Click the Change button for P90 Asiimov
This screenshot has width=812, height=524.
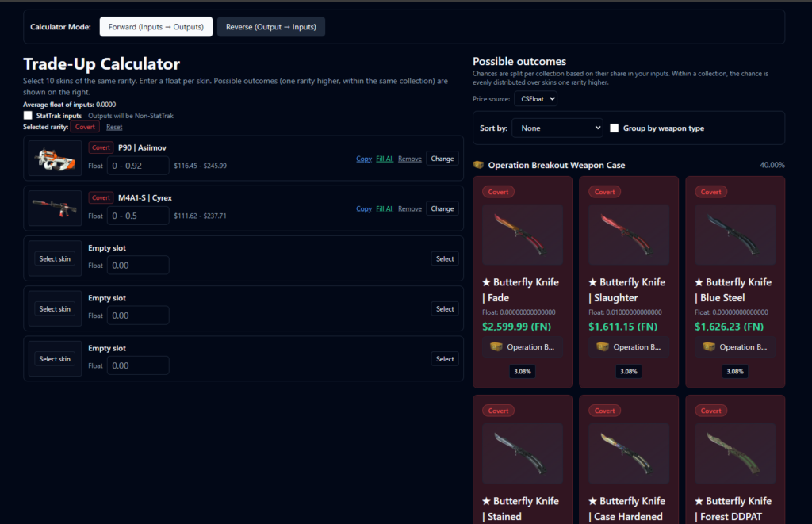442,158
